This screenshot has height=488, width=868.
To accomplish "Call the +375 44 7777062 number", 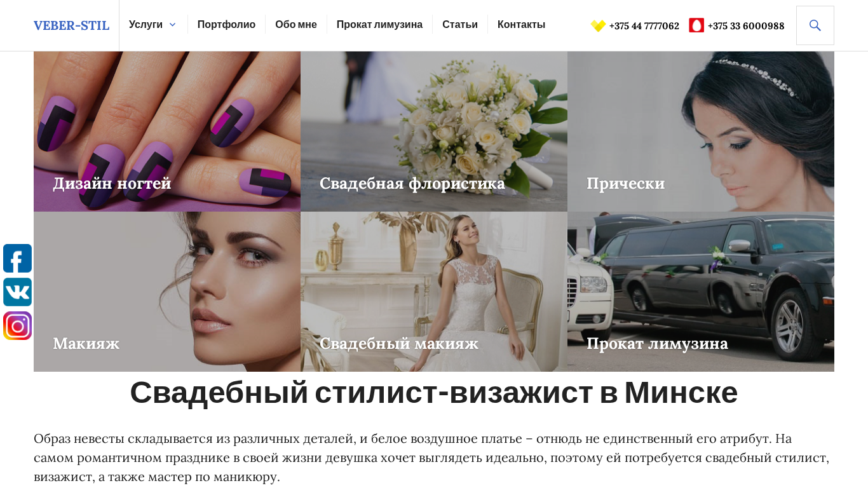I will click(x=644, y=26).
